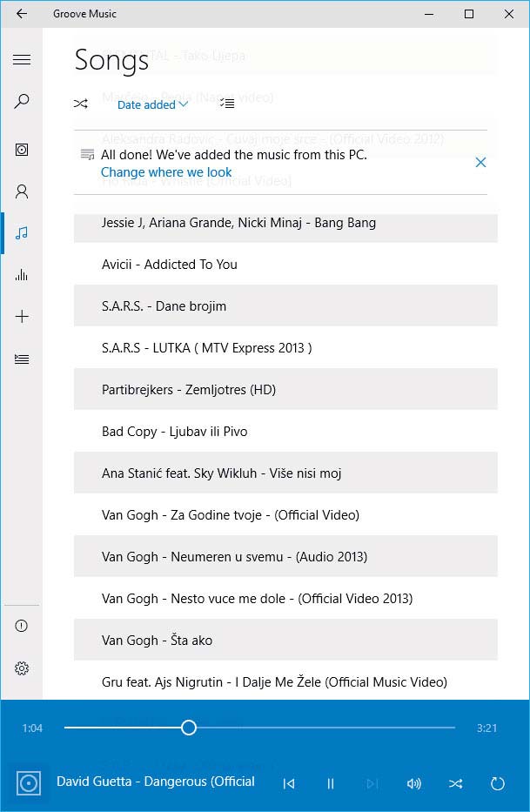Image resolution: width=530 pixels, height=812 pixels.
Task: Select Ana Stanić - Više nisi moj
Action: (x=285, y=473)
